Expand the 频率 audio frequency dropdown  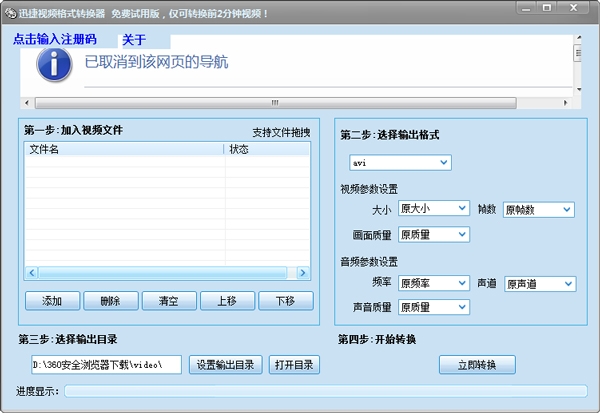433,283
